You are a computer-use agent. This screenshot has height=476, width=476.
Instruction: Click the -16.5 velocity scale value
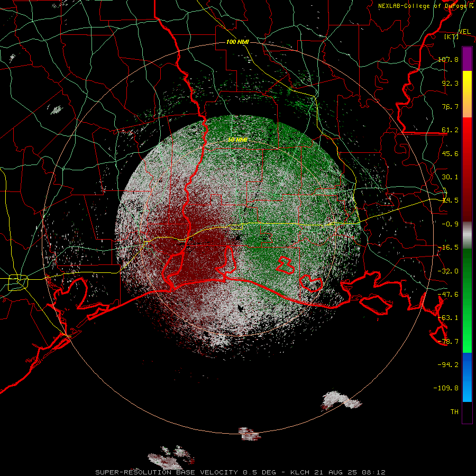pyautogui.click(x=448, y=248)
